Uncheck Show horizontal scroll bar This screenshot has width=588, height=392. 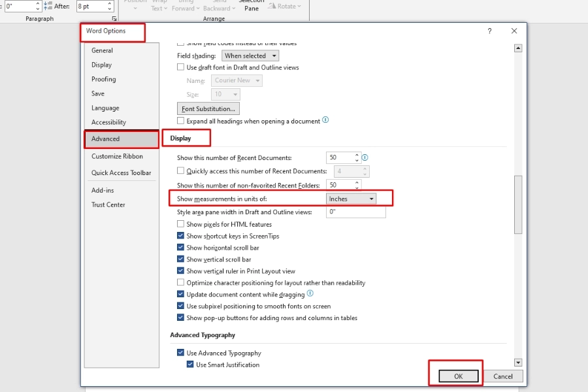[x=181, y=248]
